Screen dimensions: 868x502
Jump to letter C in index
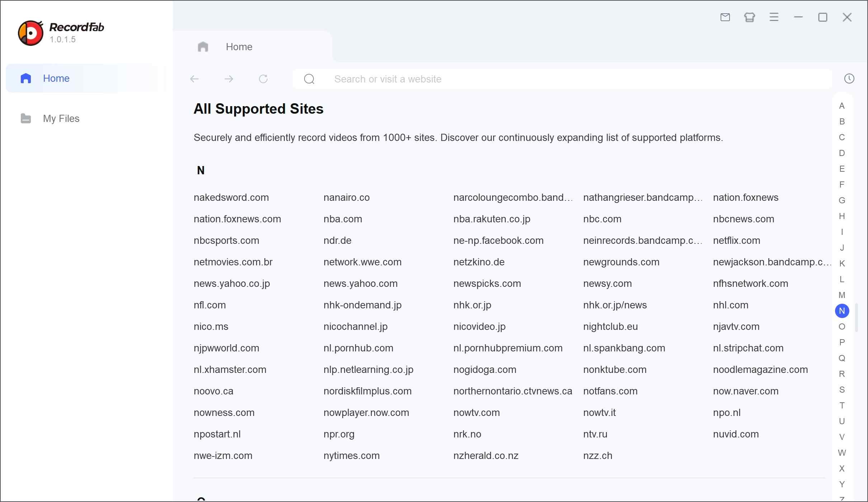[842, 137]
